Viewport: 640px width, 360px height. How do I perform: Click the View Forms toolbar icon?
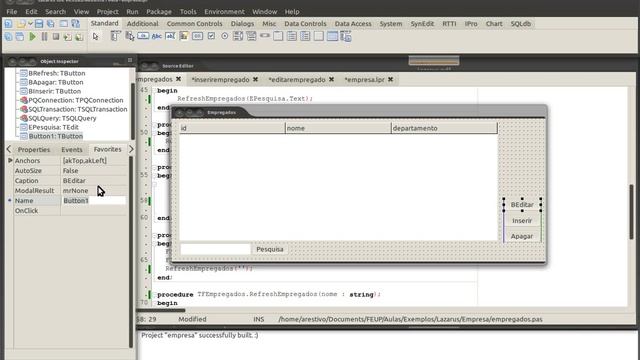pos(20,37)
